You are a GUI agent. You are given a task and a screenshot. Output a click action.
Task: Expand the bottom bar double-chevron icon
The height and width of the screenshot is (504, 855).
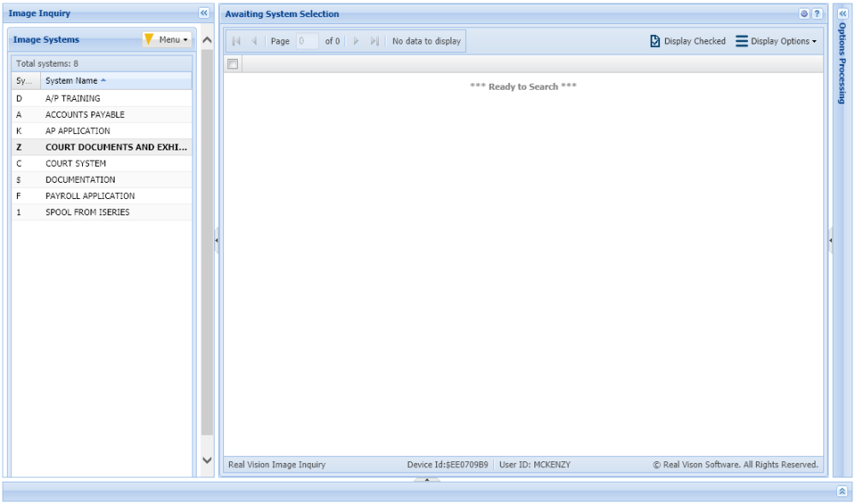tap(842, 491)
